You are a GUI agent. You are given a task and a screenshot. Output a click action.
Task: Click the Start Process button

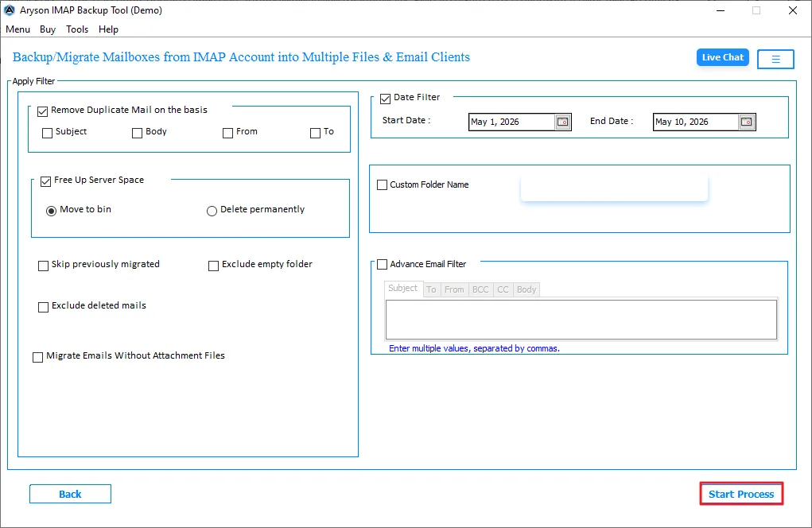click(741, 494)
